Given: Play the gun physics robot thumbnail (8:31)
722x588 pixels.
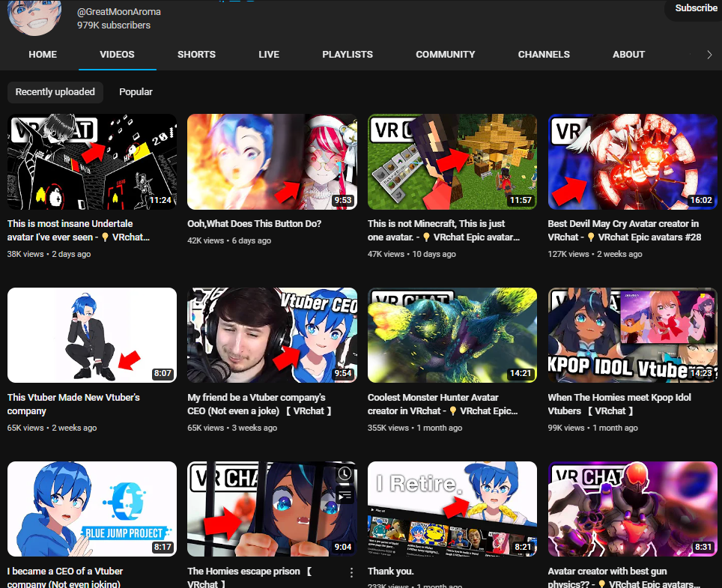Looking at the screenshot, I should click(633, 509).
